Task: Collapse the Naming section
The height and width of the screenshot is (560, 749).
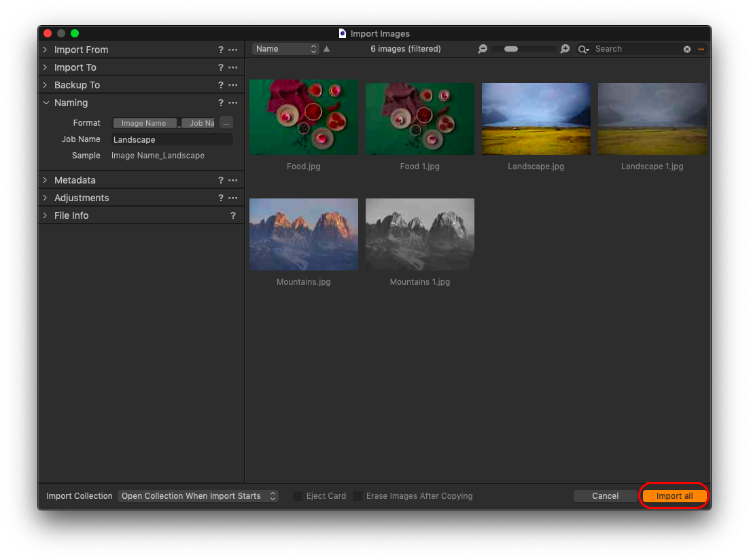Action: [x=46, y=103]
